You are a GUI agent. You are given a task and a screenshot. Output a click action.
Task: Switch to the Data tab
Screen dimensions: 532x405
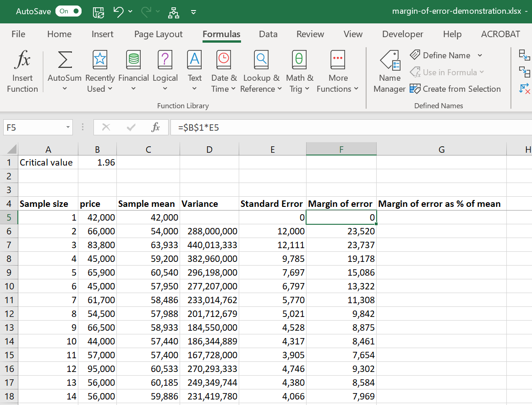[268, 34]
